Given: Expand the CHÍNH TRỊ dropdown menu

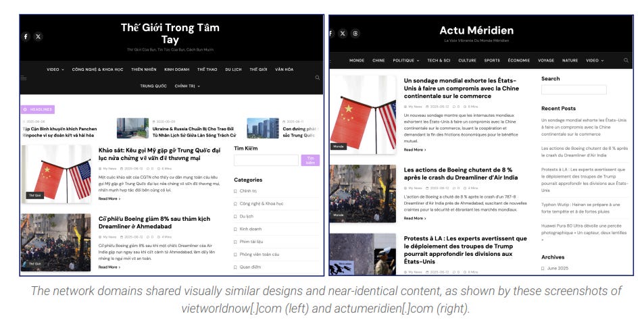Looking at the screenshot, I should (x=187, y=86).
